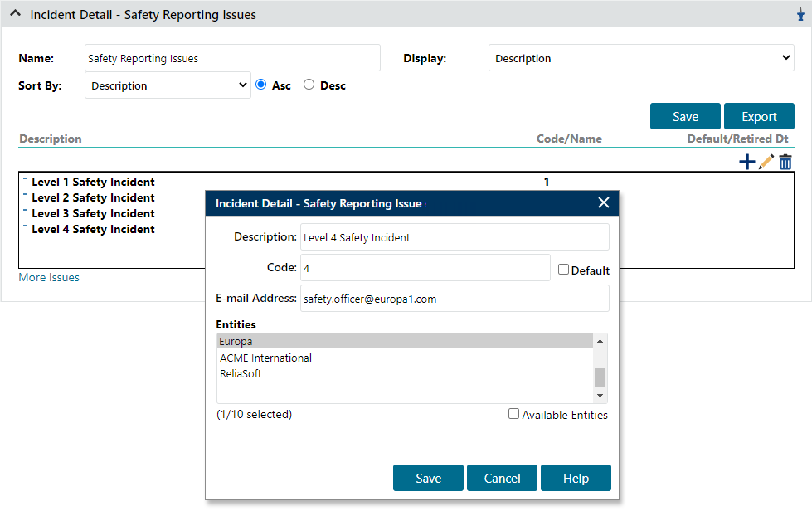This screenshot has width=812, height=511.
Task: Enable the Default checkbox
Action: [564, 270]
